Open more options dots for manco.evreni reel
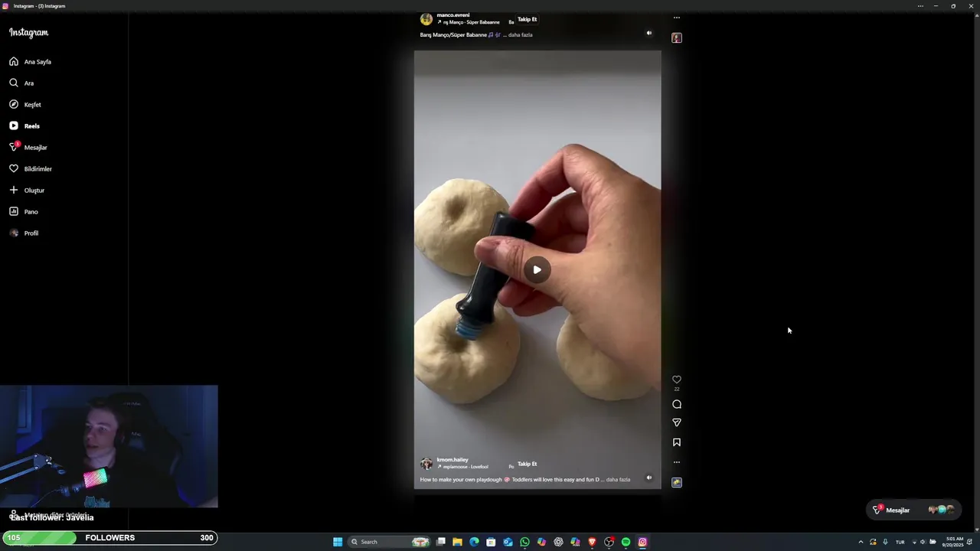The height and width of the screenshot is (551, 980). (x=677, y=18)
